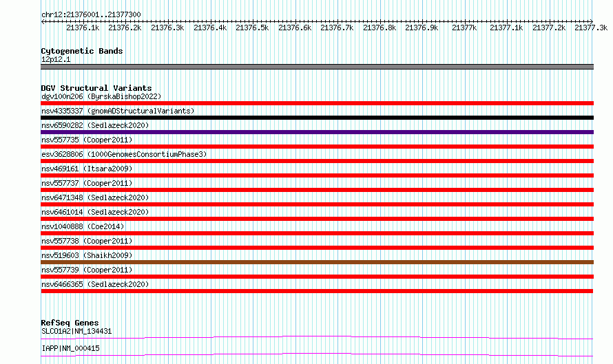This screenshot has height=364, width=613.
Task: Select the red bar under nsv557738
Action: click(x=317, y=248)
